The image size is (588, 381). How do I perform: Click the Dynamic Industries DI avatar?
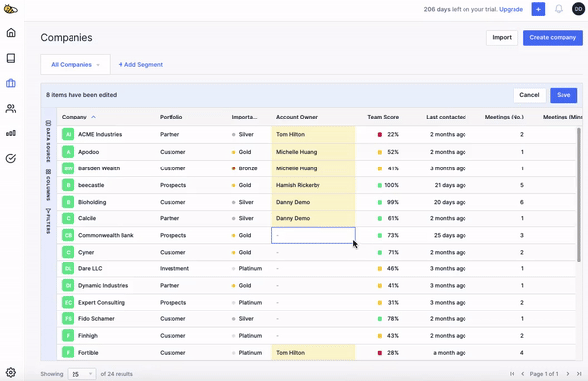click(68, 285)
